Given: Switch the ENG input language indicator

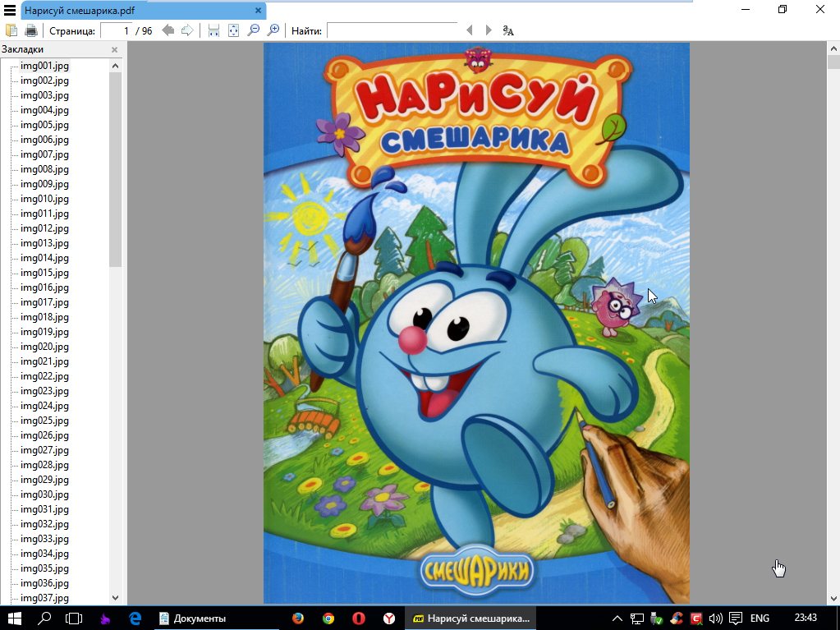Looking at the screenshot, I should pos(760,619).
